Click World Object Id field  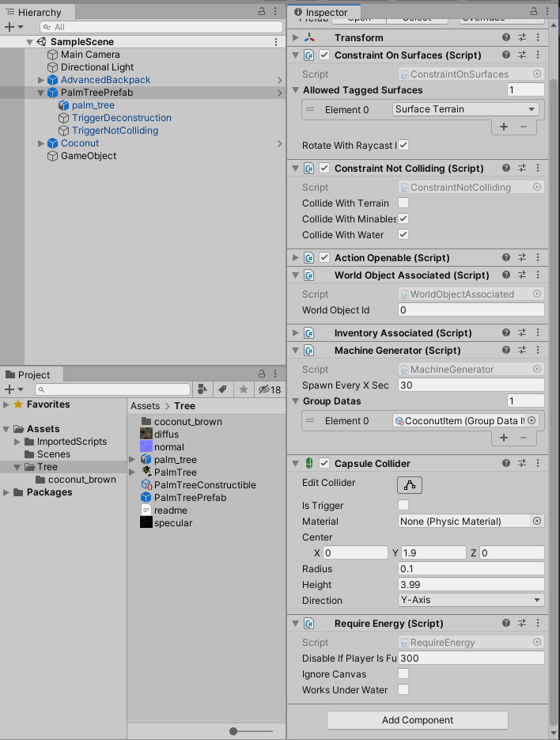point(471,309)
